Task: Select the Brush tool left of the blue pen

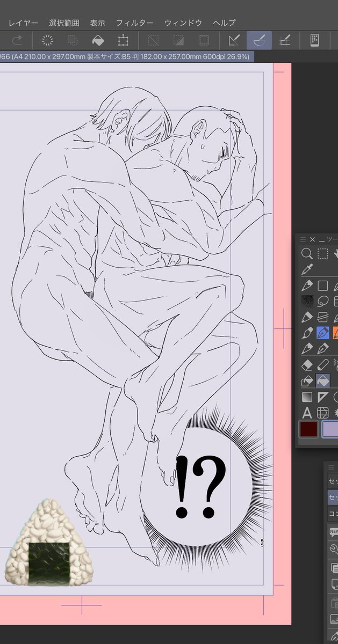Action: (x=307, y=333)
